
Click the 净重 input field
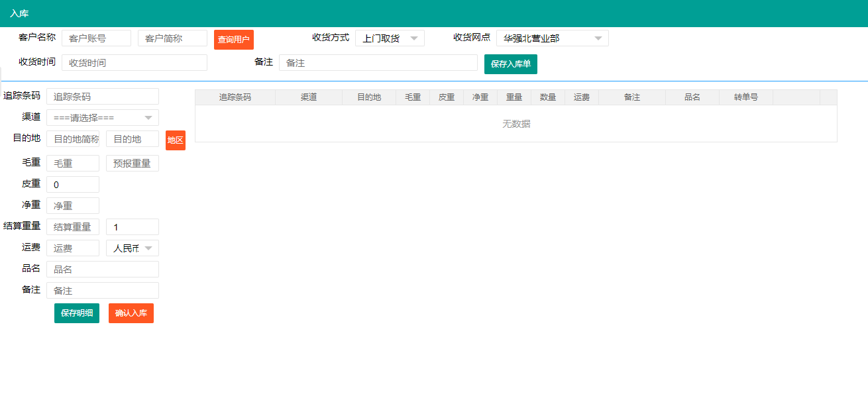73,206
